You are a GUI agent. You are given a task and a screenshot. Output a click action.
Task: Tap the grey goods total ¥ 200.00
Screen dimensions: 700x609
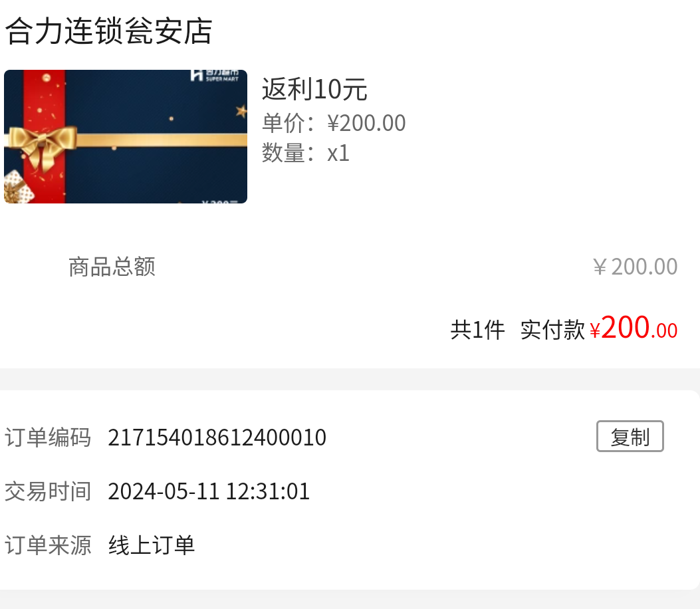pos(636,267)
